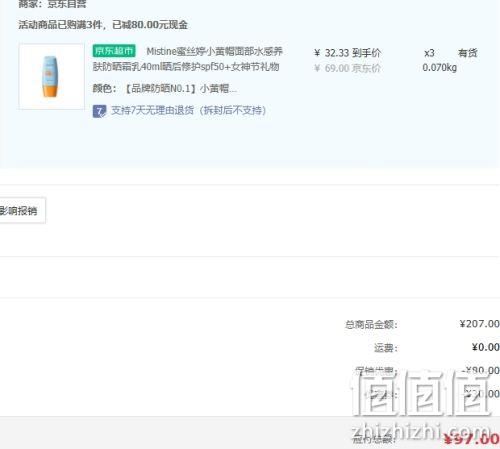Click the 京东自营 merchant name
Image resolution: width=500 pixels, height=449 pixels.
[x=67, y=4]
